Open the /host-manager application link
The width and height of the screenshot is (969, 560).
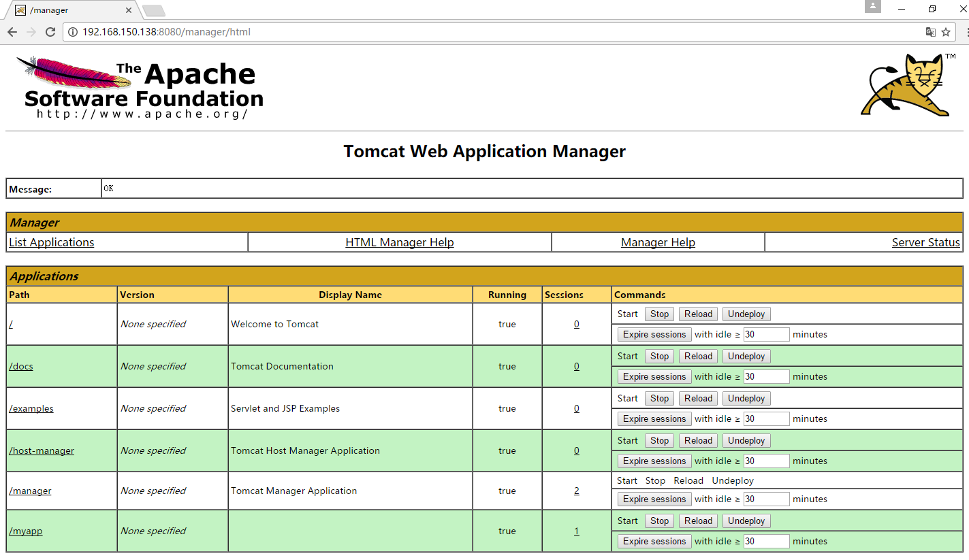tap(42, 450)
